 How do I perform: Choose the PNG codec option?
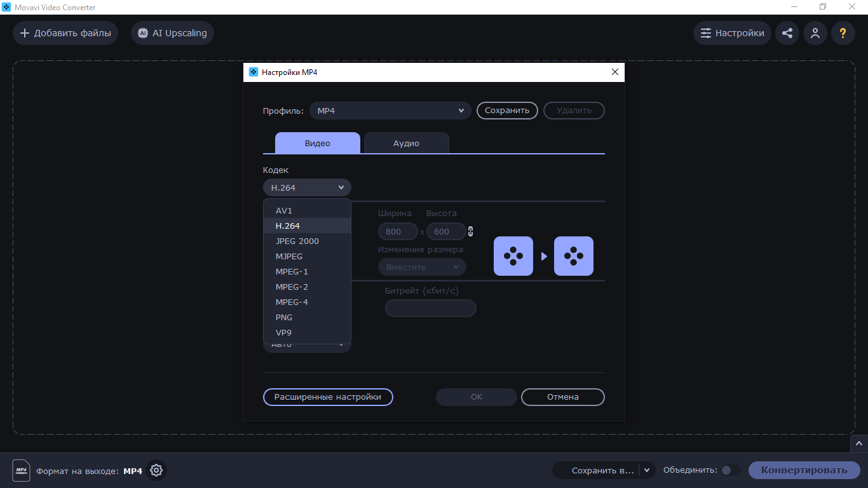(x=307, y=317)
